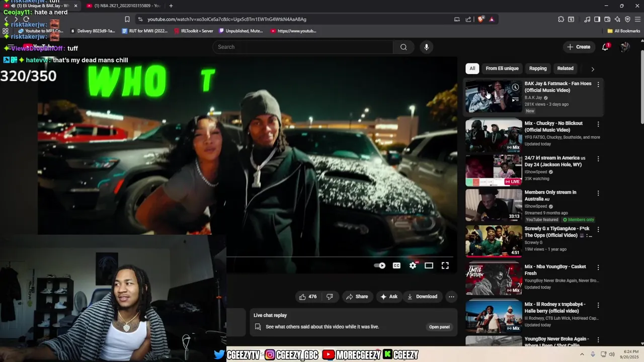This screenshot has width=644, height=362.
Task: Click the Brave Rewards triangle icon
Action: 492,19
